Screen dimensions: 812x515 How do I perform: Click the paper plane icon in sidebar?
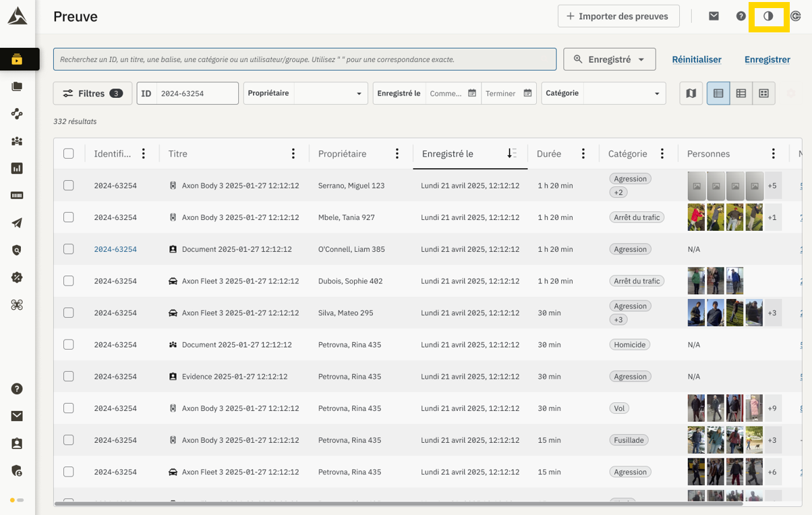point(17,223)
